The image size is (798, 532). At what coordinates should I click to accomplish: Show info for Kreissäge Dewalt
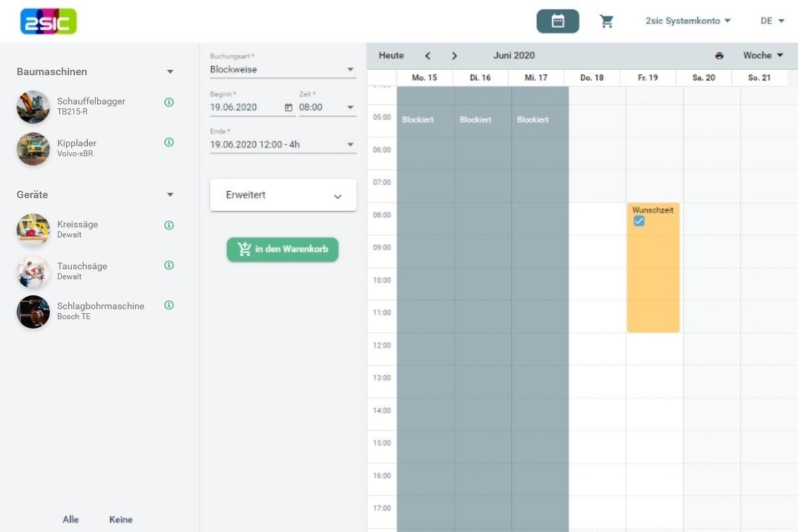[x=169, y=225]
